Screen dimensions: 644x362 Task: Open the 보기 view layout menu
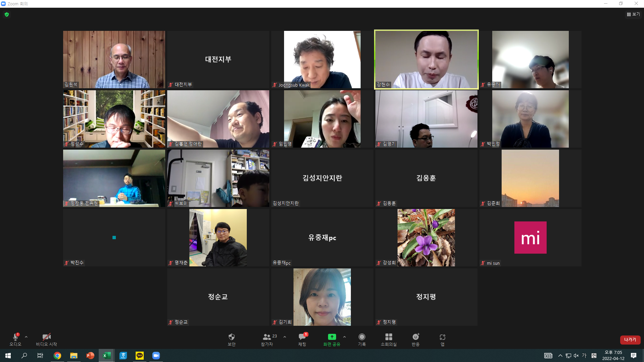click(x=633, y=14)
